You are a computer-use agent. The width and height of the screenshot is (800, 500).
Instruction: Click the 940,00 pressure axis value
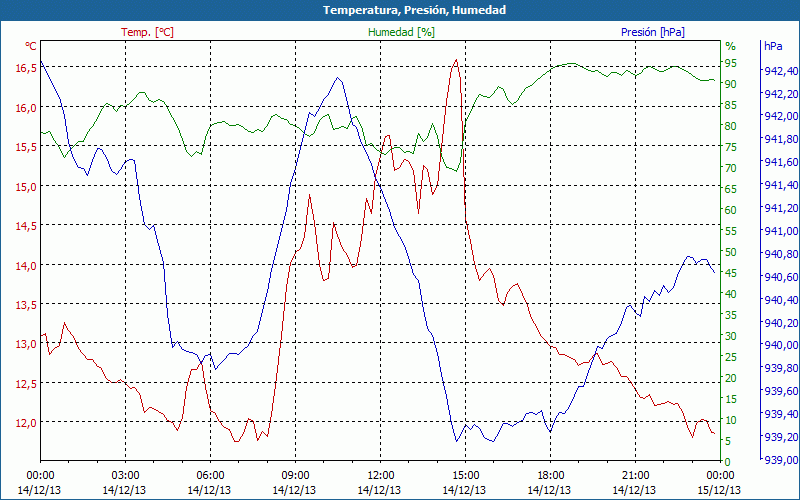pyautogui.click(x=782, y=345)
